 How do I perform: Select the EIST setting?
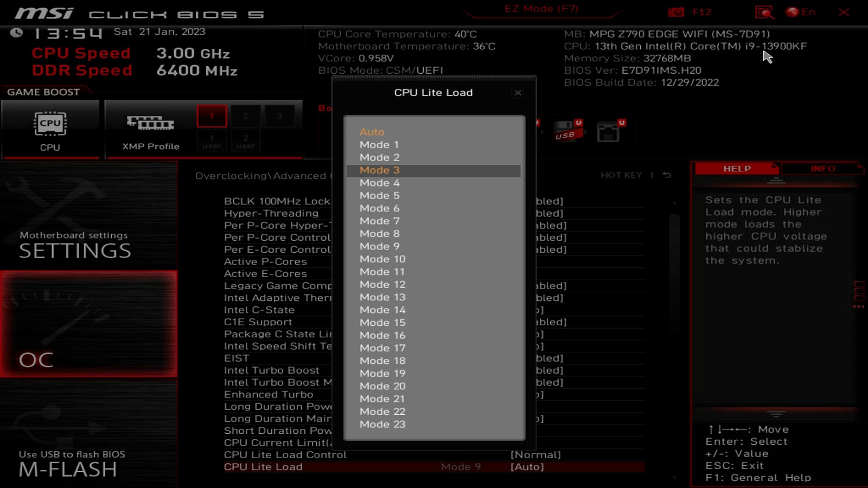tap(237, 358)
